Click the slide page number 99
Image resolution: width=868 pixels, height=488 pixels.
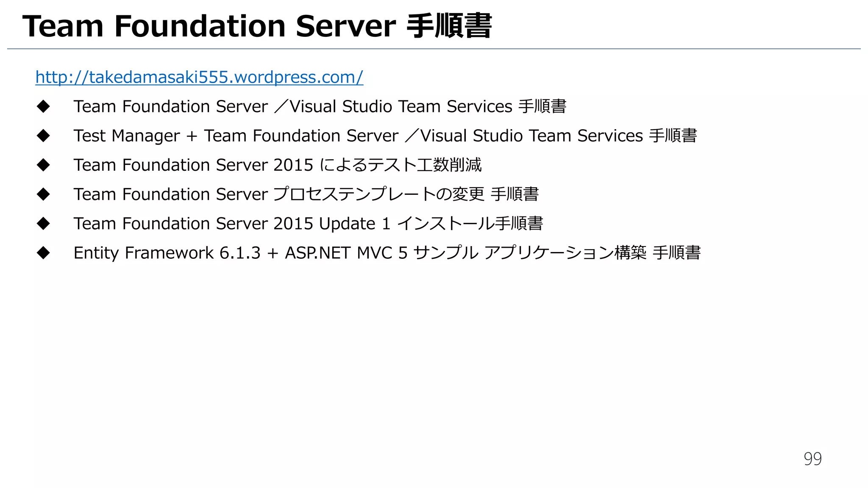tap(812, 459)
